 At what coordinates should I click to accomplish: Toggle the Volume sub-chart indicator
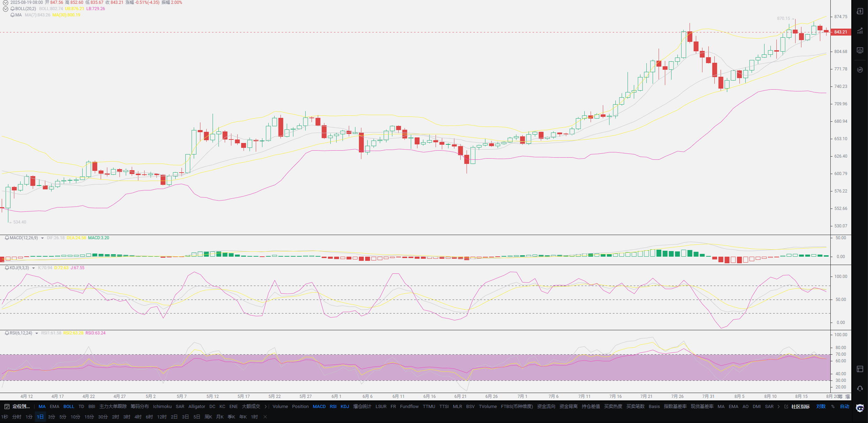point(280,407)
